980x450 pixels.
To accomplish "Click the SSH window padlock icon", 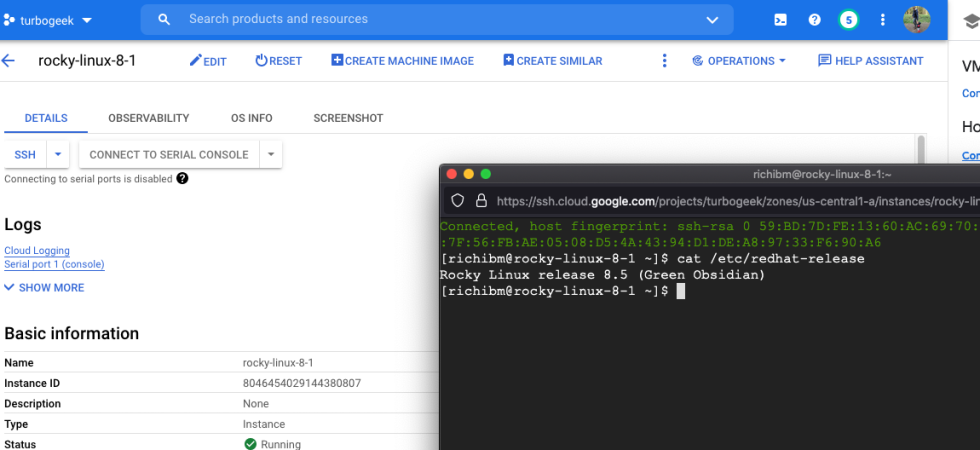I will point(481,201).
